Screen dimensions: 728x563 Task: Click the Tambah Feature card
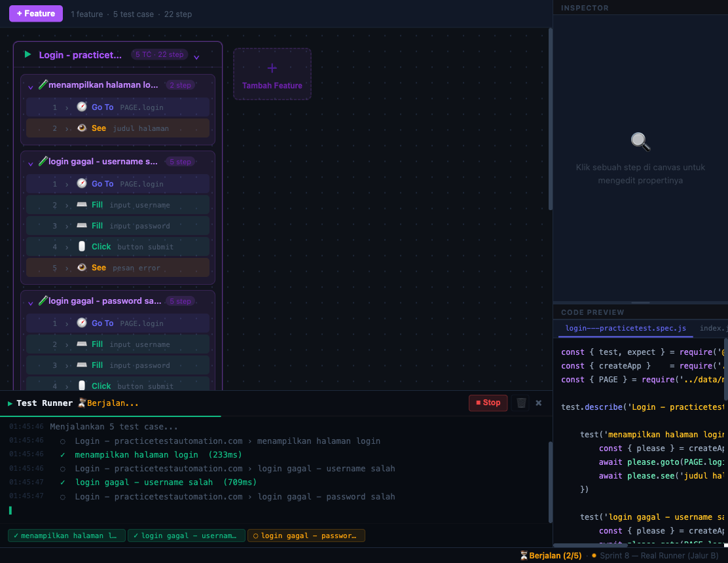(x=272, y=74)
